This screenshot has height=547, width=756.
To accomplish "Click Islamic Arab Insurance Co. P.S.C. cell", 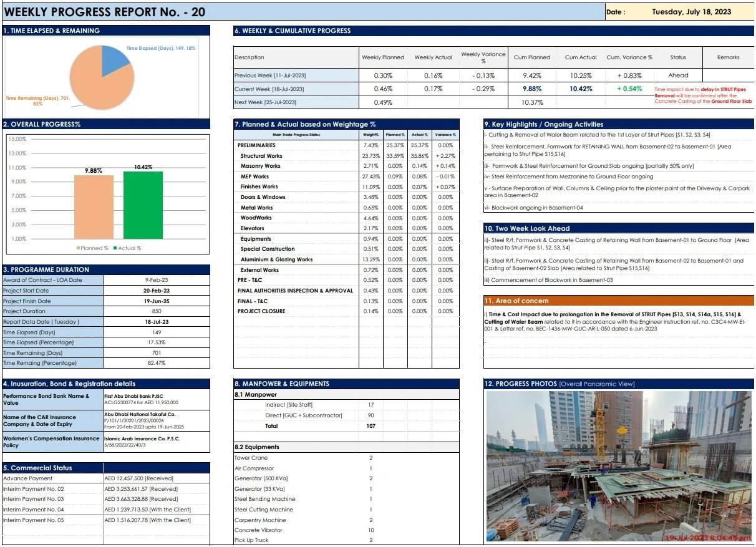I will coord(157,442).
